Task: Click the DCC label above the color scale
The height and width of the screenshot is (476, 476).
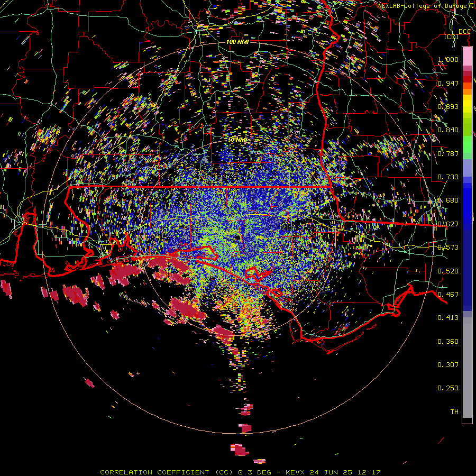Action: pos(464,32)
